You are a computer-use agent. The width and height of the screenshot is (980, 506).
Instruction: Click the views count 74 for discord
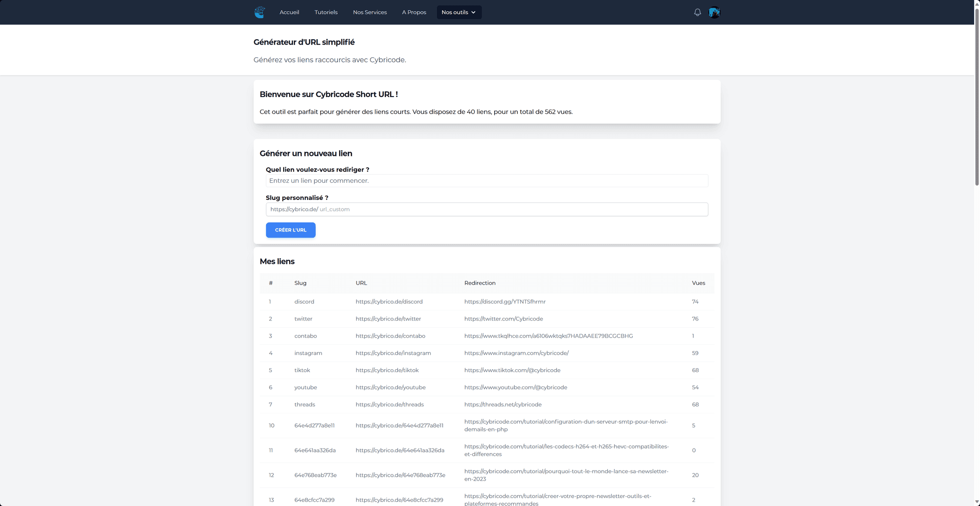coord(695,302)
